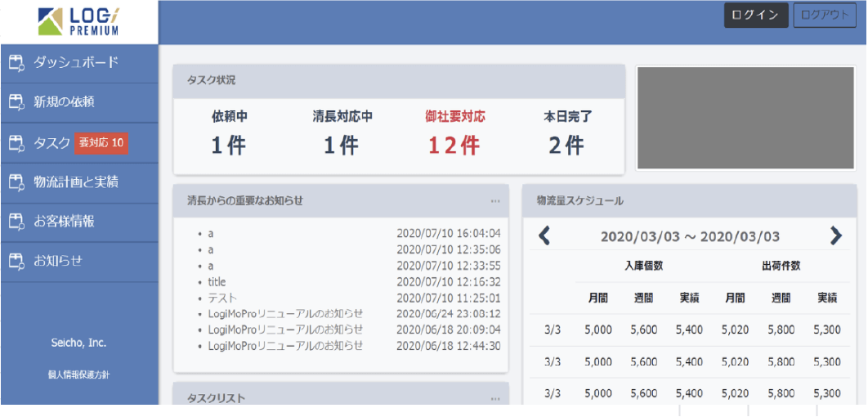Screen dimensions: 868x417
Task: Click the icon beside ダッシュボード
Action: click(x=17, y=63)
